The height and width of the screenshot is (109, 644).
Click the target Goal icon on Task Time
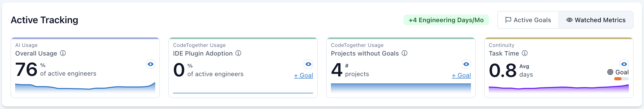[610, 72]
